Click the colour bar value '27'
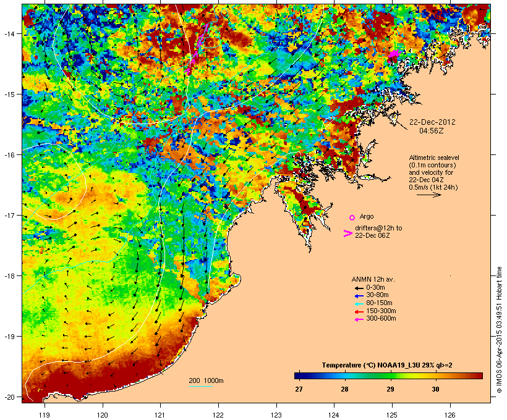This screenshot has width=507, height=420. coord(299,389)
